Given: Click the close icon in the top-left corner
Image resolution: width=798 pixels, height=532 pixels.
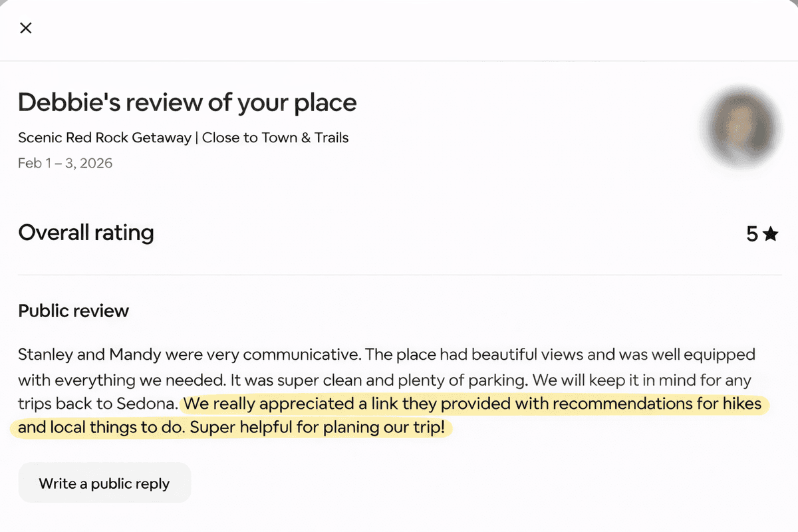Looking at the screenshot, I should (25, 28).
